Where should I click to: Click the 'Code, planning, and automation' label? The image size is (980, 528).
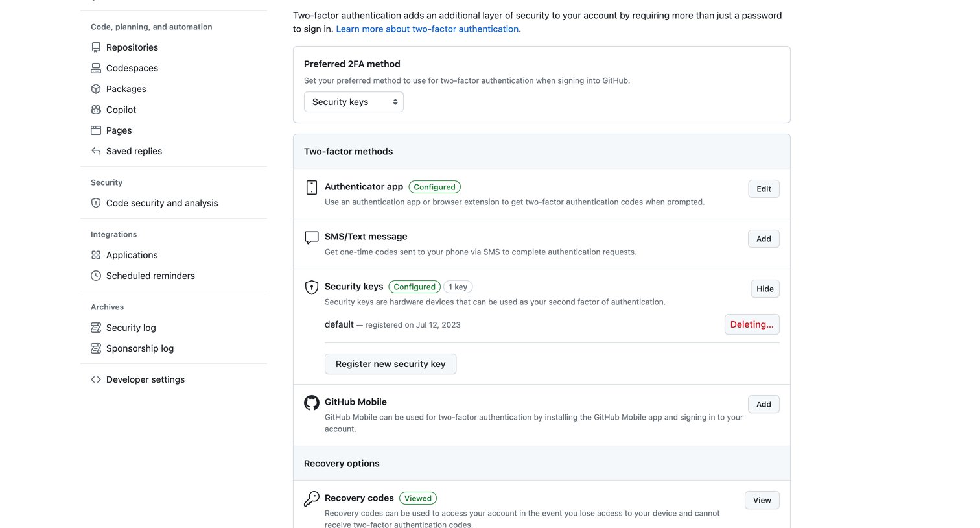[151, 27]
